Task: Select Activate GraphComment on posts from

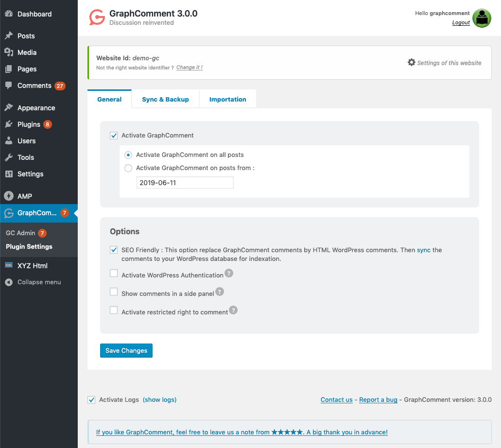Action: 128,168
